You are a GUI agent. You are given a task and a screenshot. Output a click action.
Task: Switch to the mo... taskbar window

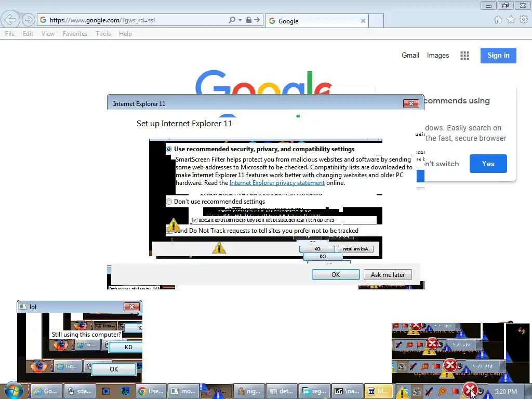point(183,391)
